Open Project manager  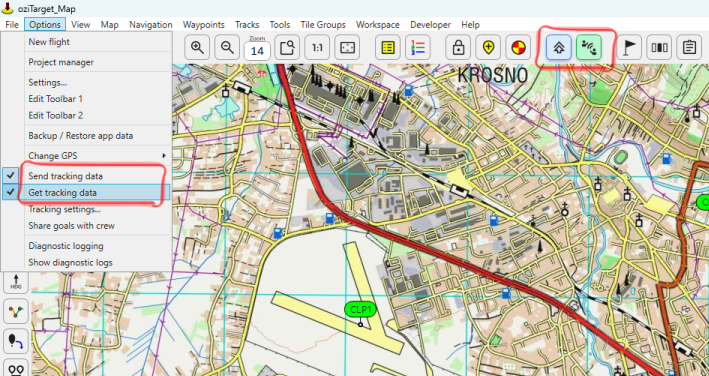point(86,62)
